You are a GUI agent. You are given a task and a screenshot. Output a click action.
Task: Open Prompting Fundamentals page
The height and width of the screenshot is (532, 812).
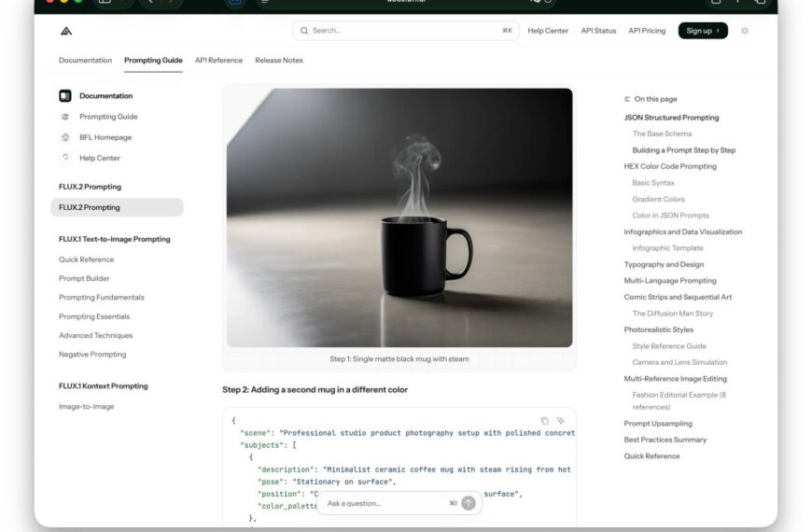click(x=102, y=298)
